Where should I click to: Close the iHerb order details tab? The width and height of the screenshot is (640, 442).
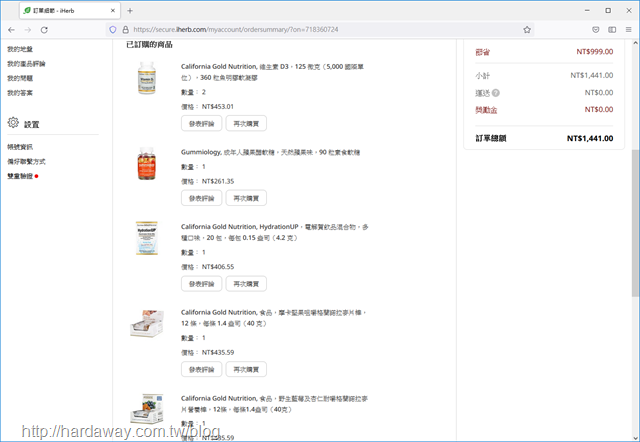pyautogui.click(x=113, y=11)
